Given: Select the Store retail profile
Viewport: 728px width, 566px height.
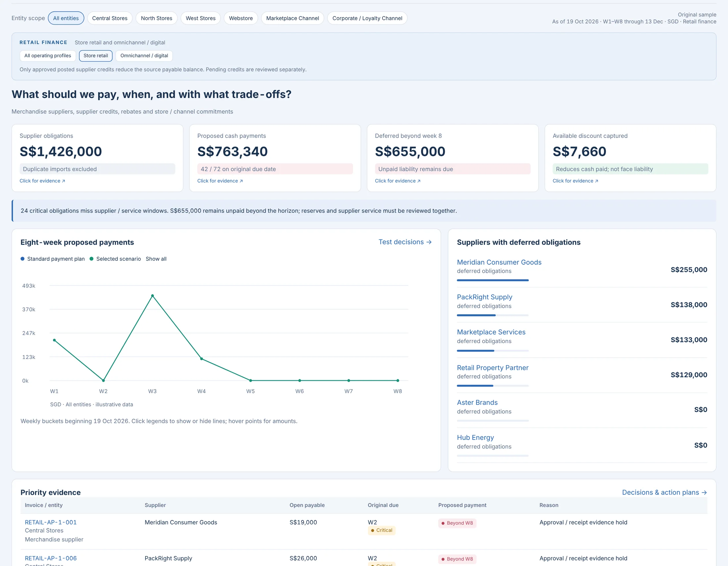Looking at the screenshot, I should (x=96, y=56).
